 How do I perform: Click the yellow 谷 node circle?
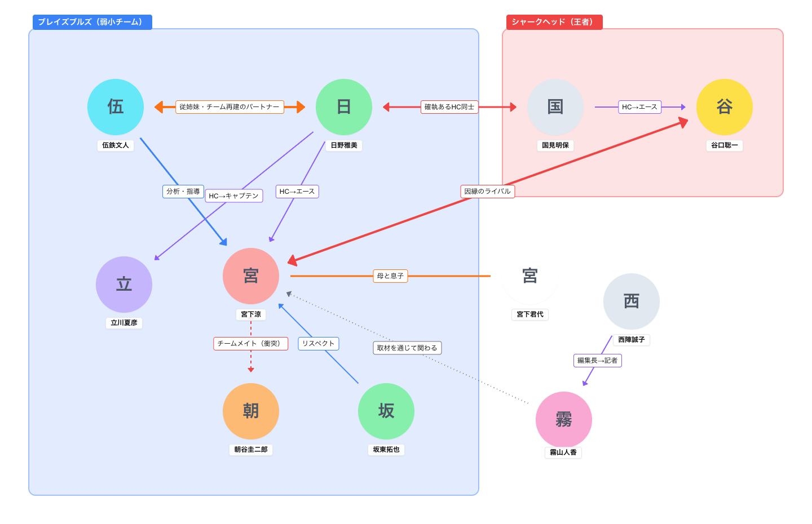tap(725, 107)
